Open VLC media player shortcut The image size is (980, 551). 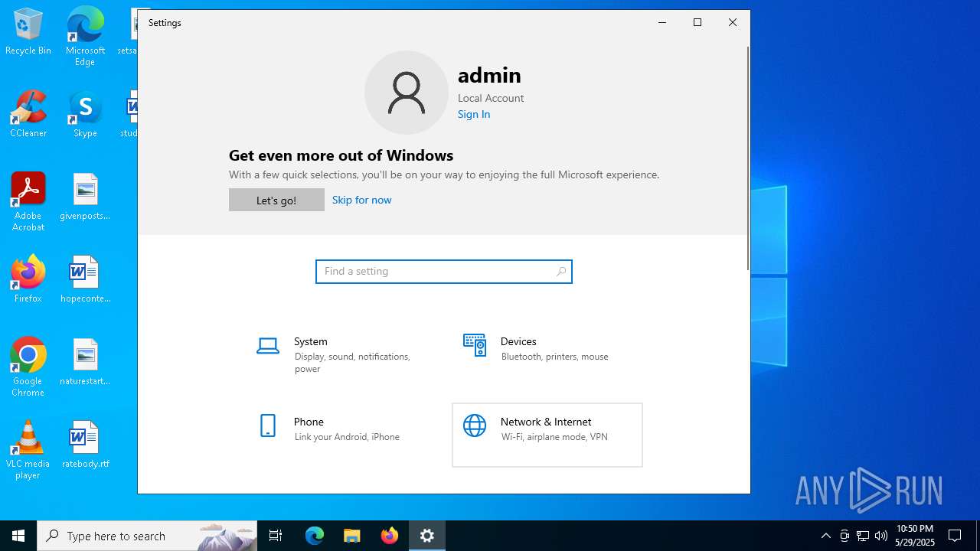point(28,450)
